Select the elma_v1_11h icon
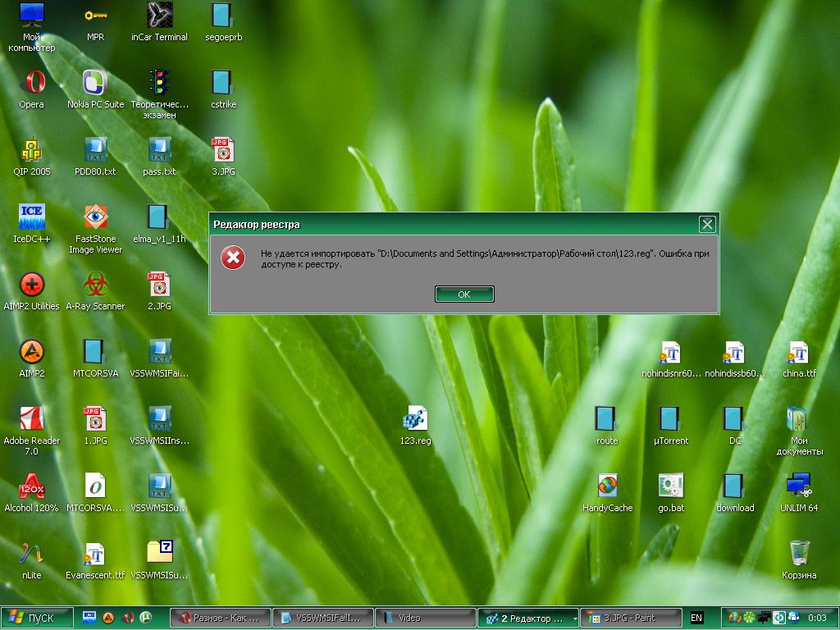Screen dimensions: 840x630 coord(159,223)
